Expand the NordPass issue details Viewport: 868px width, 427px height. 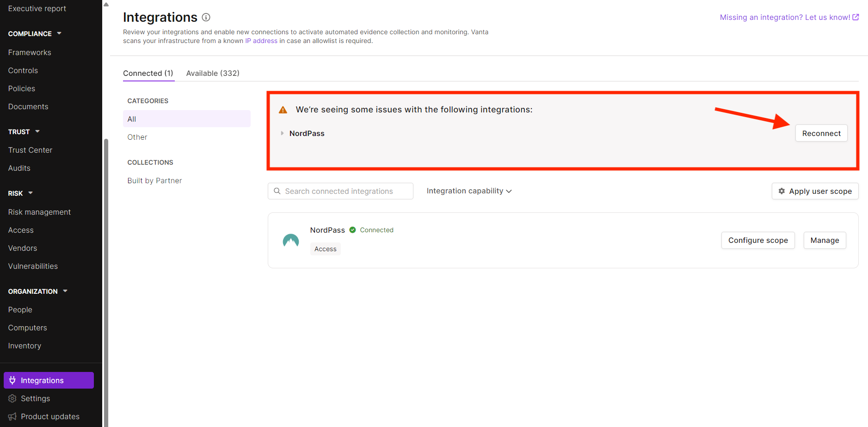(x=282, y=133)
